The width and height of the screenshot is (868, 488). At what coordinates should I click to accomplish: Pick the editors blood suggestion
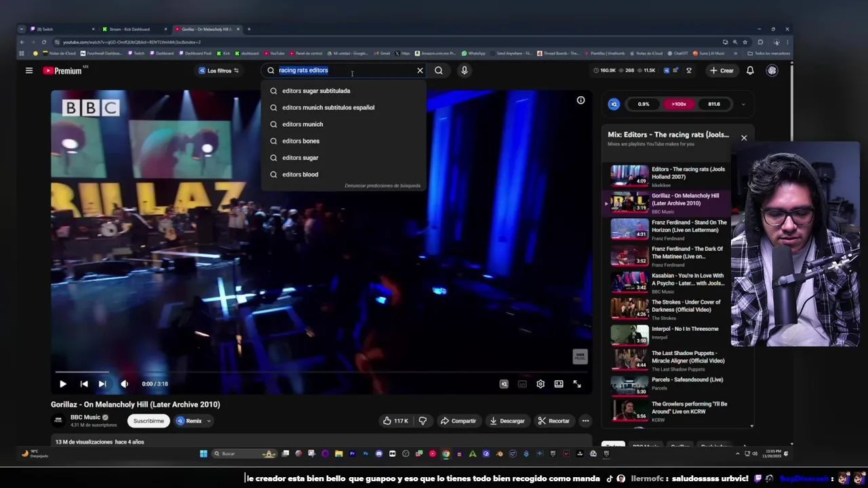click(343, 174)
